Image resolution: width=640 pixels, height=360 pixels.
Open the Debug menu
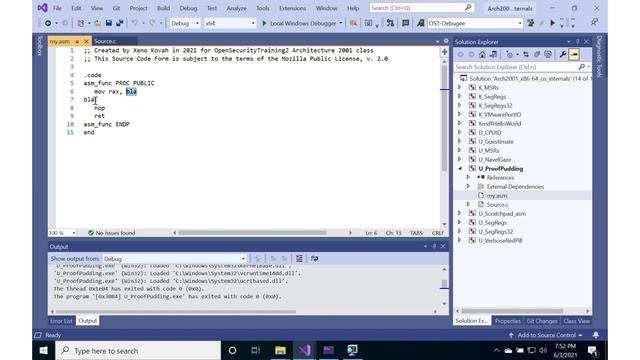(188, 8)
